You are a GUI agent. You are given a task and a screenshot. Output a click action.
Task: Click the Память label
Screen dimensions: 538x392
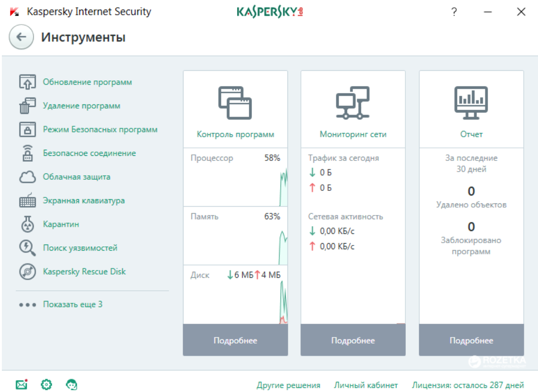[x=204, y=217]
